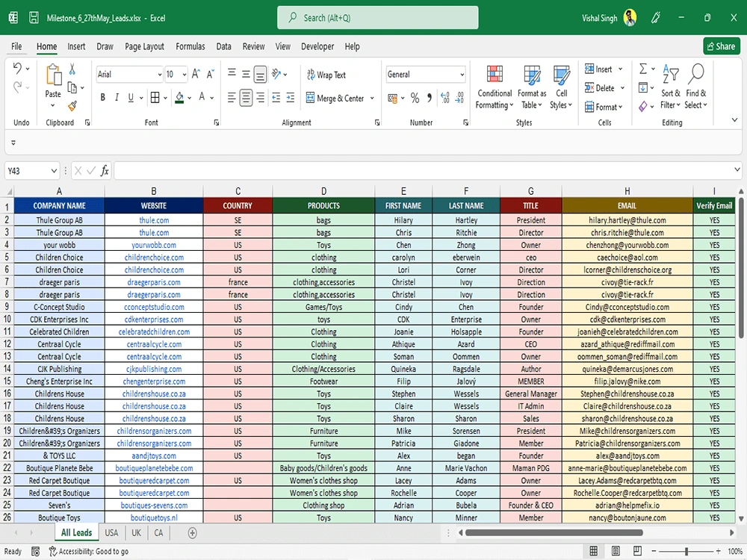Click the zoom slider handle
747x560 pixels.
(686, 552)
